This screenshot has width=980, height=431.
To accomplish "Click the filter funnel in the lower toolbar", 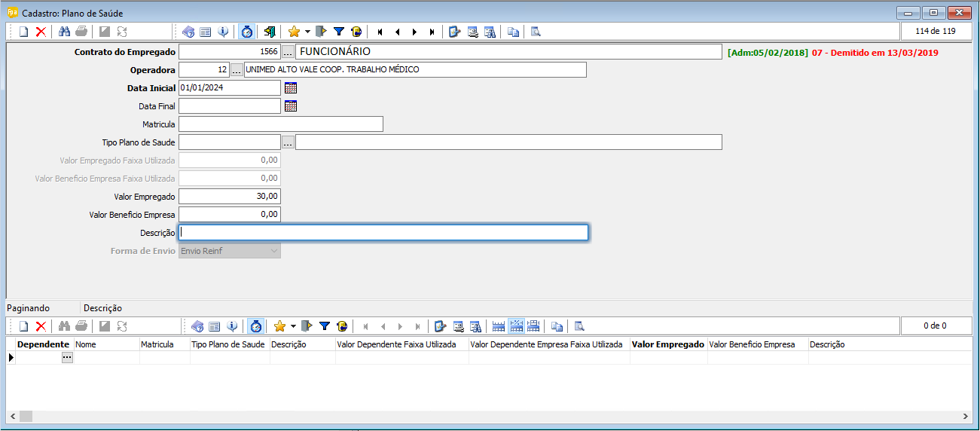I will click(x=325, y=326).
